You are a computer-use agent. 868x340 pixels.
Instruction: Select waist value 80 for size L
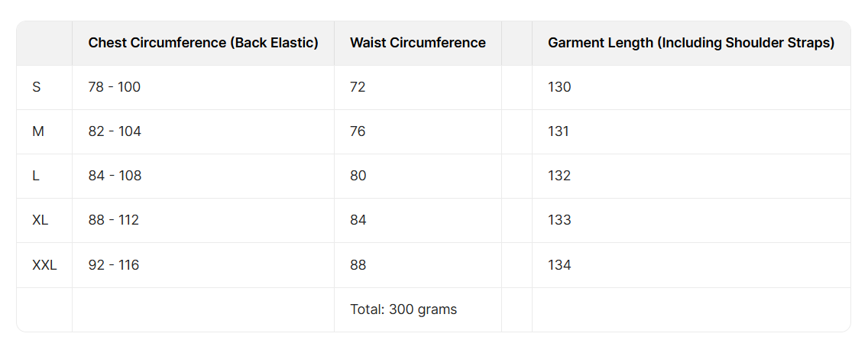pos(358,176)
